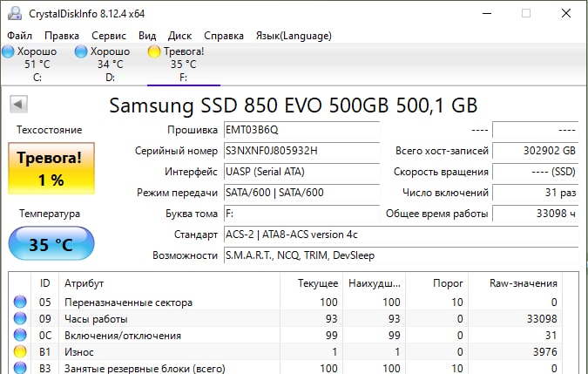588x374 pixels.
Task: Click the Прошивка field EMT03B6Q
Action: [x=302, y=130]
